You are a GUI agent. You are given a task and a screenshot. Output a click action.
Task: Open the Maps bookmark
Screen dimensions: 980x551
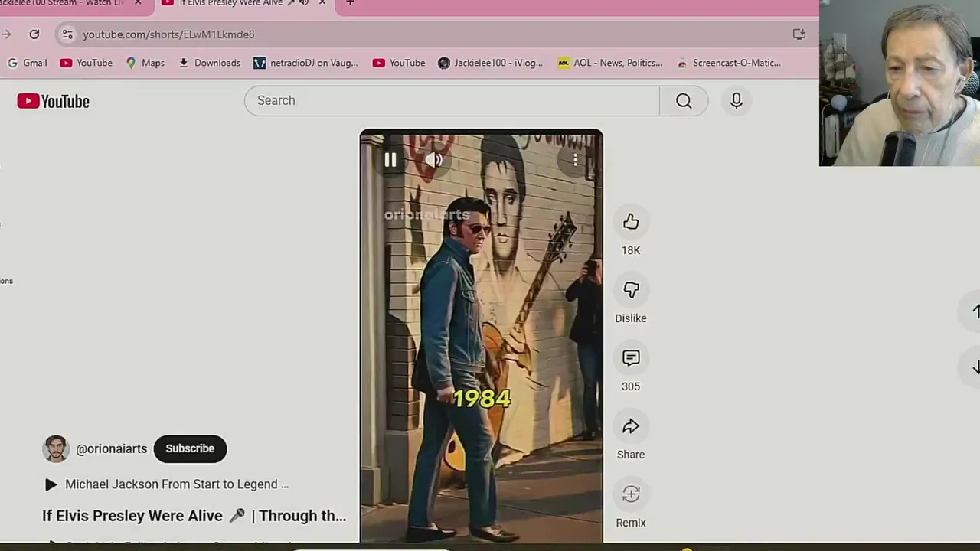pyautogui.click(x=145, y=63)
